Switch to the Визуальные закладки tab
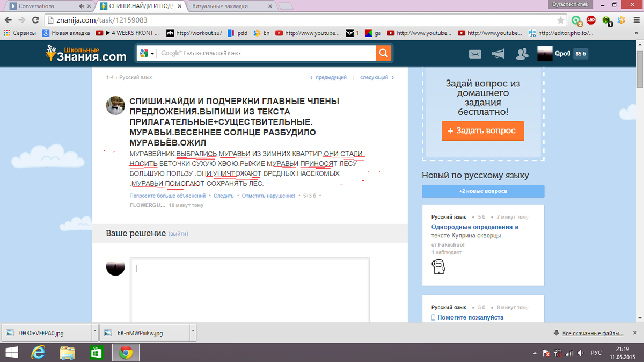 [x=231, y=6]
